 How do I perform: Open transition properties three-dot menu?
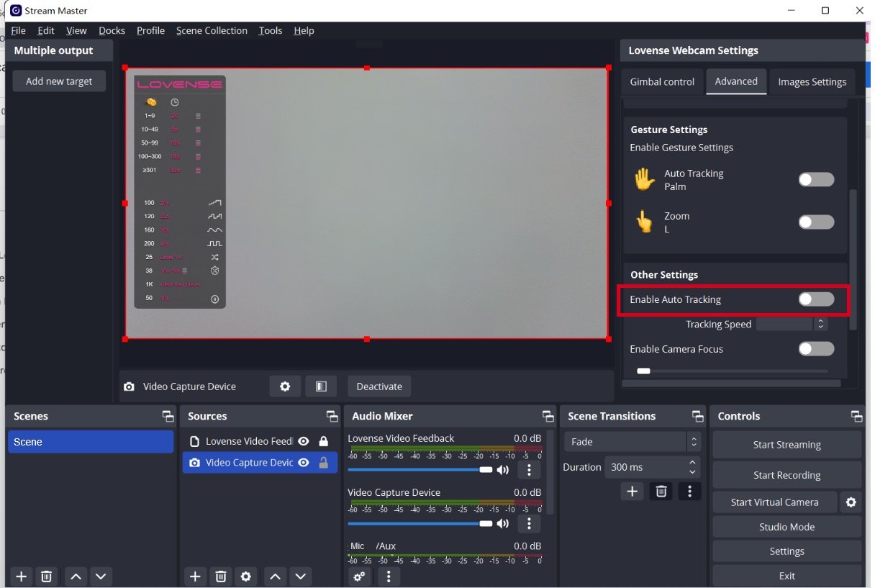tap(689, 492)
